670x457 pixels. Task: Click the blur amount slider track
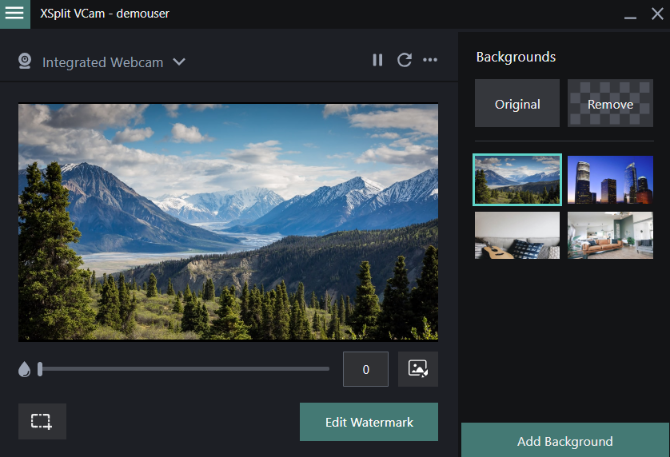184,369
